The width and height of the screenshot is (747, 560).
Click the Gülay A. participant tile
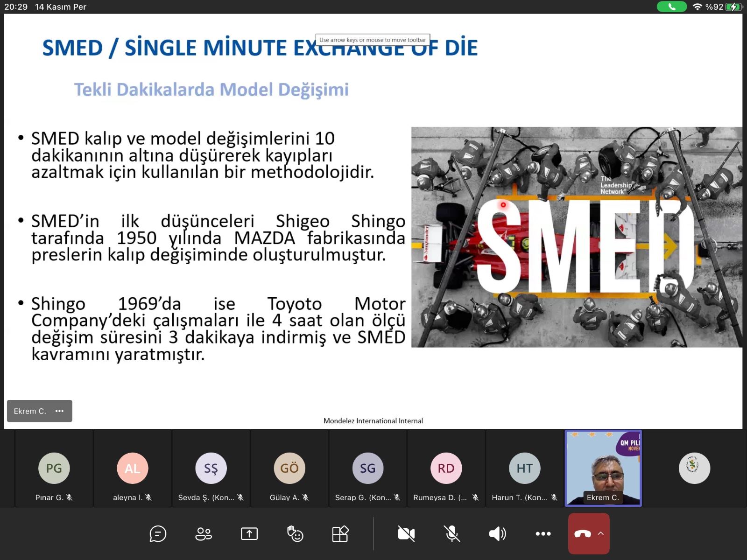289,469
